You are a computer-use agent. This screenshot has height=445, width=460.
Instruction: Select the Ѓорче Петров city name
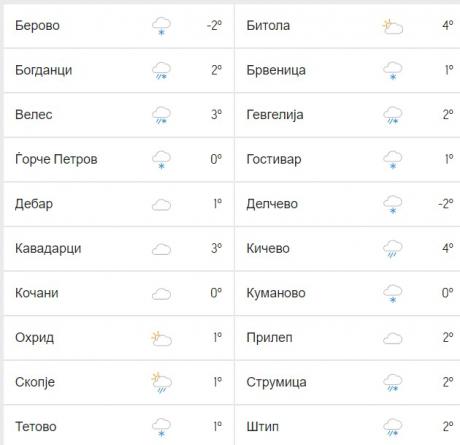point(56,159)
